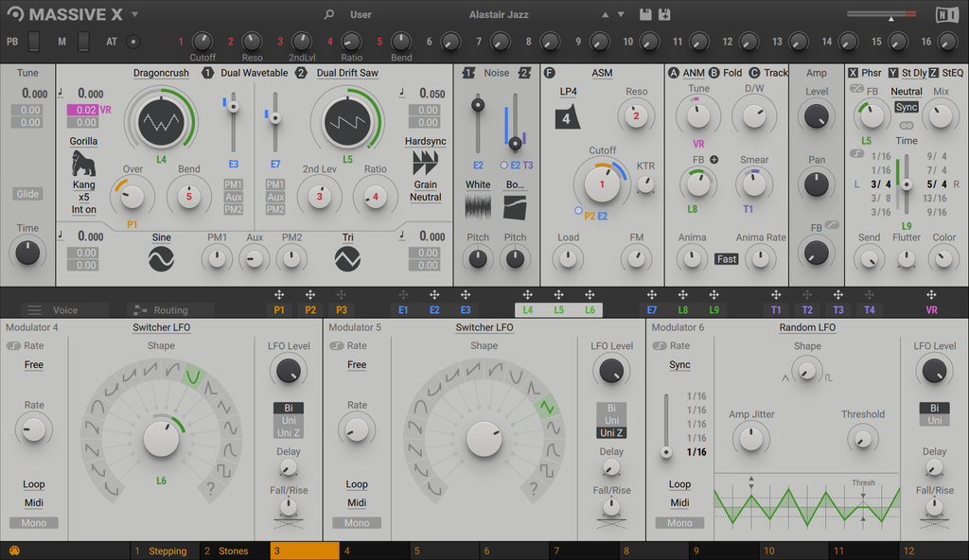Select the question mark random LFO shape in Modulator 4
This screenshot has width=969, height=560.
click(x=211, y=489)
